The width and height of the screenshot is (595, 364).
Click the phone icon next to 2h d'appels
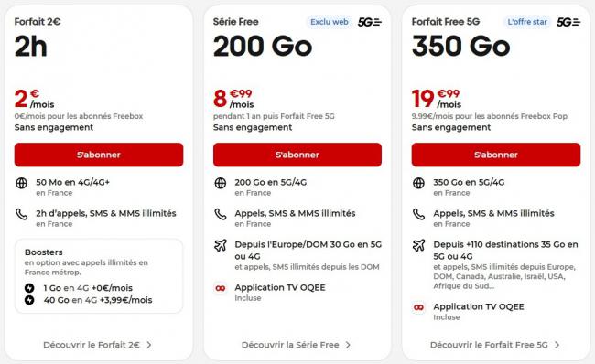tap(21, 214)
